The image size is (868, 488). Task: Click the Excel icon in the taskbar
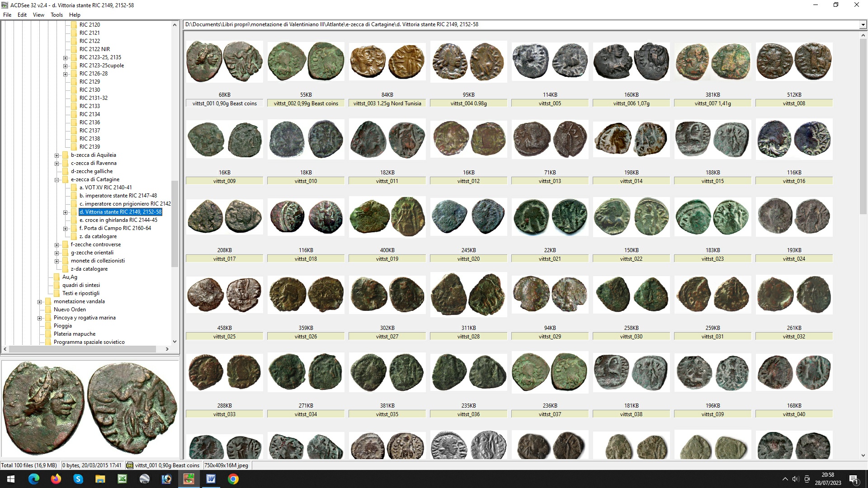coord(122,479)
